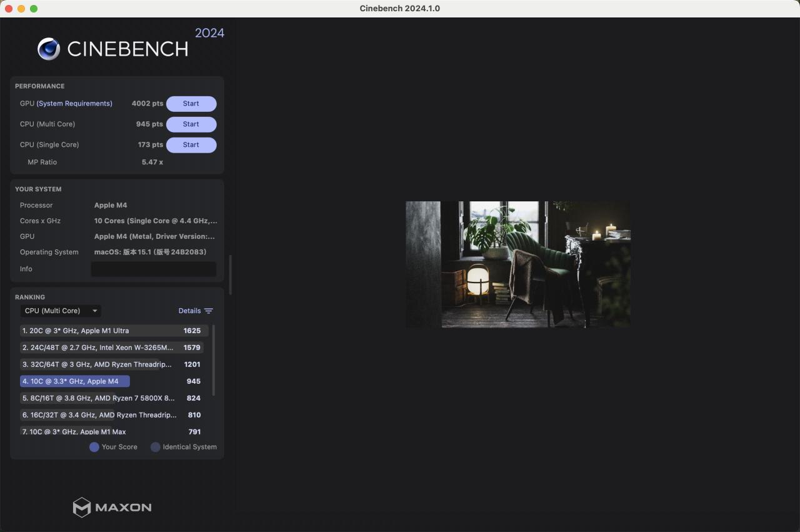Screen dimensions: 800x532
Task: Click the 945 pts multi core score
Action: pyautogui.click(x=149, y=124)
